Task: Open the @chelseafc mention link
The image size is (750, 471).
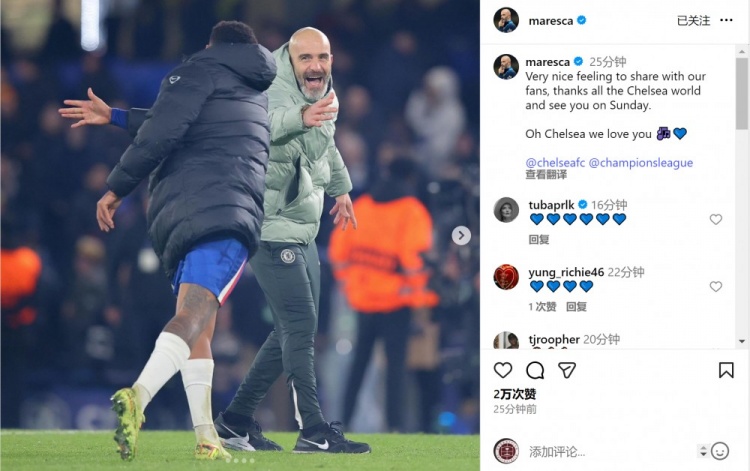Action: point(555,163)
